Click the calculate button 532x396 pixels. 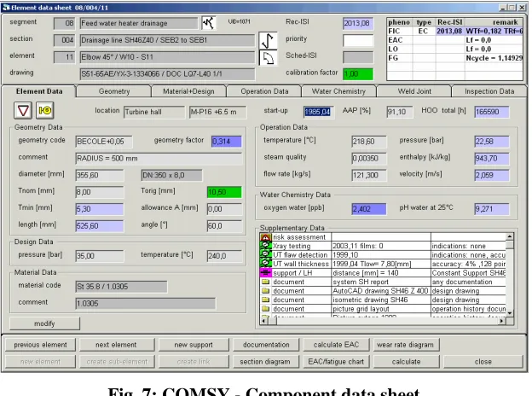(x=406, y=362)
